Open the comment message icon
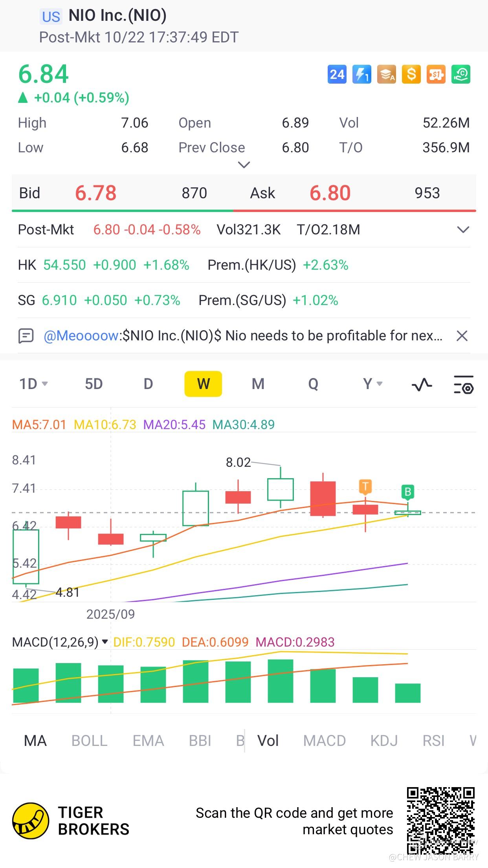This screenshot has height=868, width=488. point(26,336)
